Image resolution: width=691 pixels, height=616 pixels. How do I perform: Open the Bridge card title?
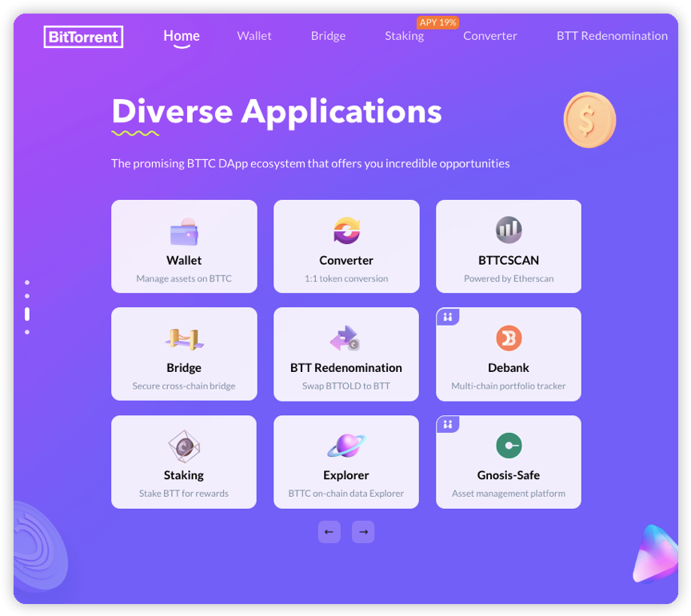pos(184,368)
